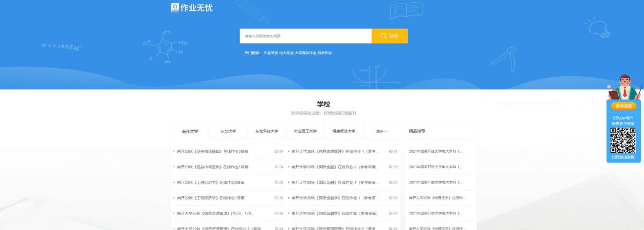Open the 大学课后作业 hot search link
This screenshot has height=230, width=644.
coord(305,53)
